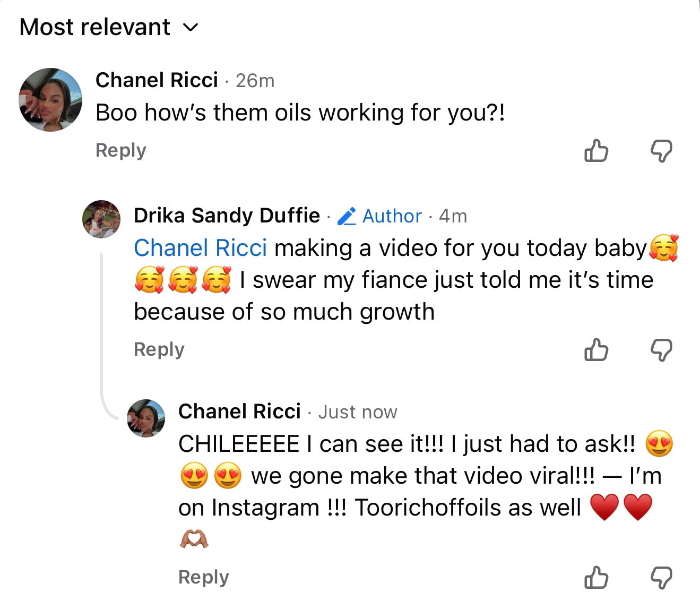The width and height of the screenshot is (700, 609).
Task: Click Chanel Ricci's name on latest reply
Action: point(239,411)
